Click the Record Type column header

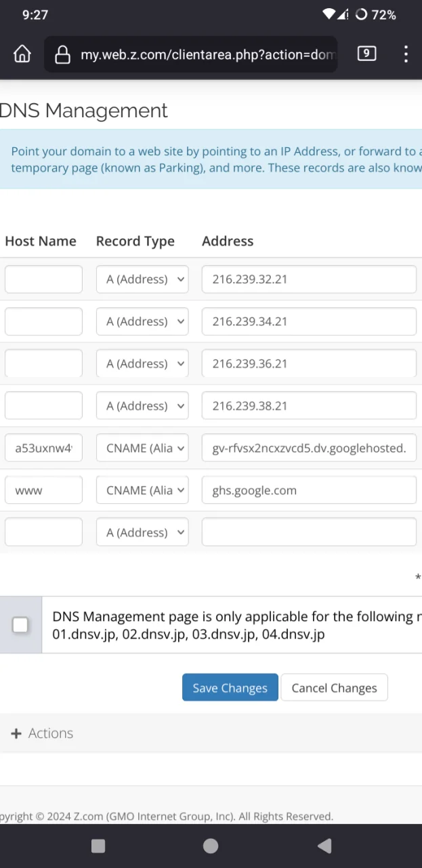[135, 241]
